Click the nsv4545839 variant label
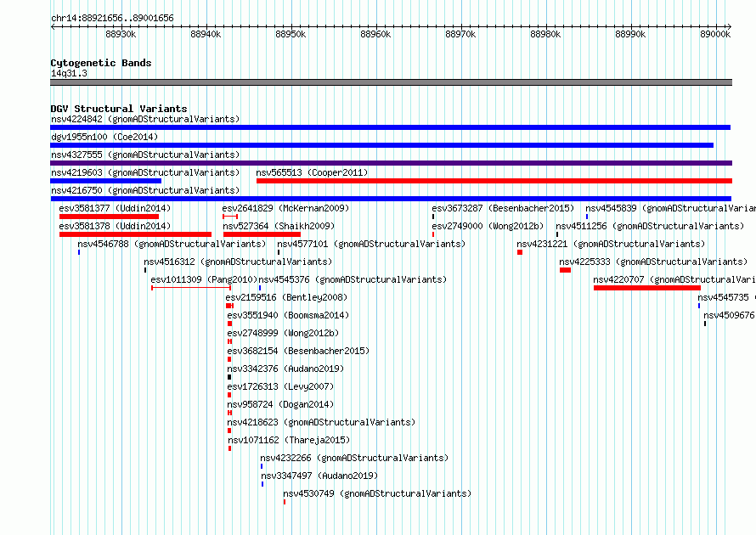This screenshot has width=756, height=535. (671, 208)
